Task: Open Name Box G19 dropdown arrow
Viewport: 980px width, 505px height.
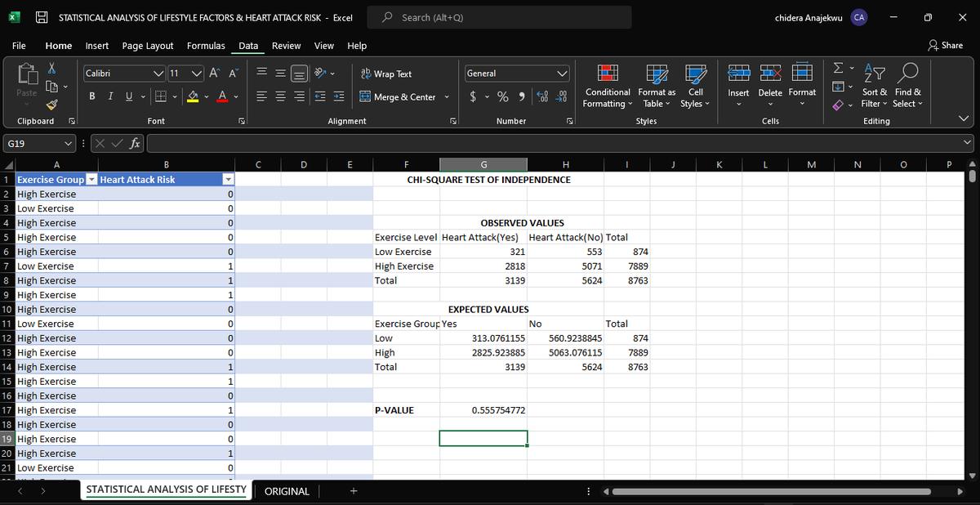Action: coord(69,145)
